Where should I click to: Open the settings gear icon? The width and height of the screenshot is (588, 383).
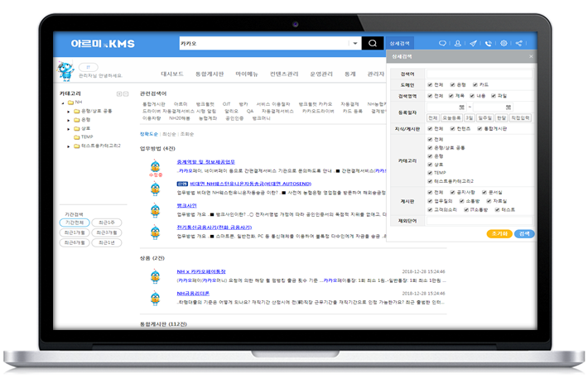[503, 43]
